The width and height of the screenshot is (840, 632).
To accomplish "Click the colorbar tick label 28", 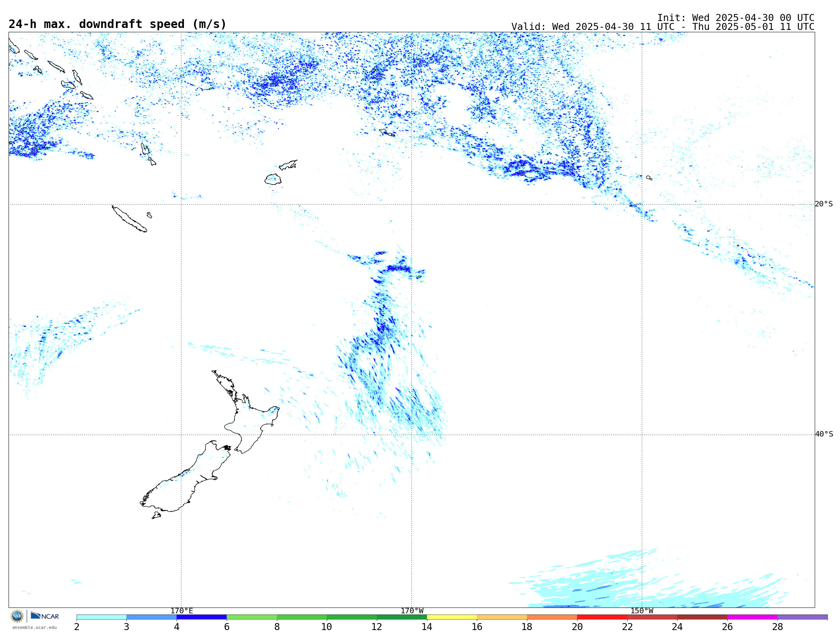I will coord(777,627).
